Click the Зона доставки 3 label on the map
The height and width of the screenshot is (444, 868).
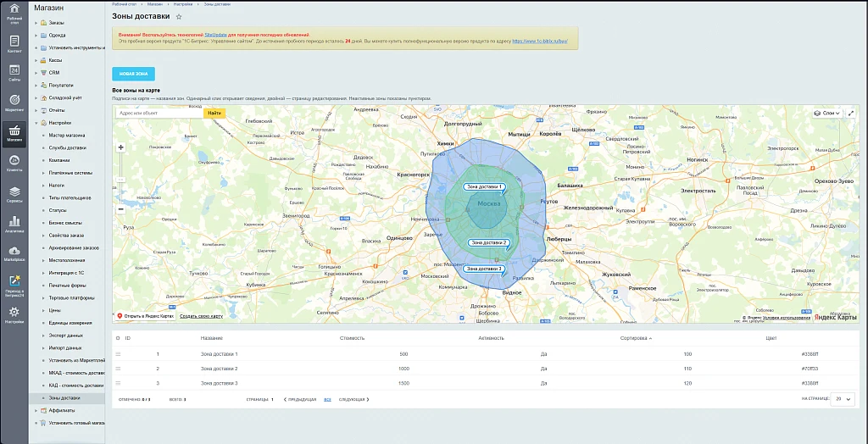tap(484, 269)
